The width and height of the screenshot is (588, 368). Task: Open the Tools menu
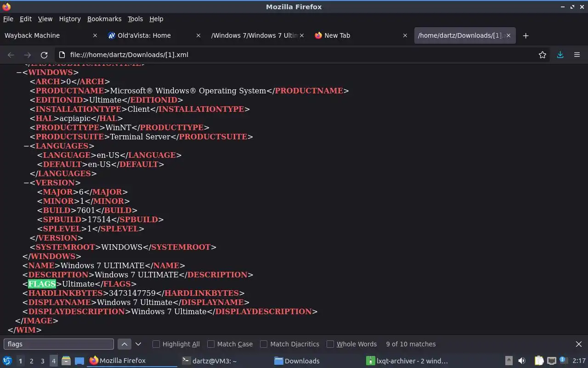tap(135, 19)
